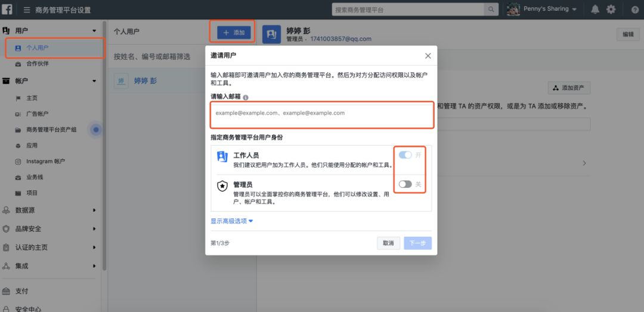Click the sidebar vertical scrollbar
644x312 pixels.
pos(104,146)
